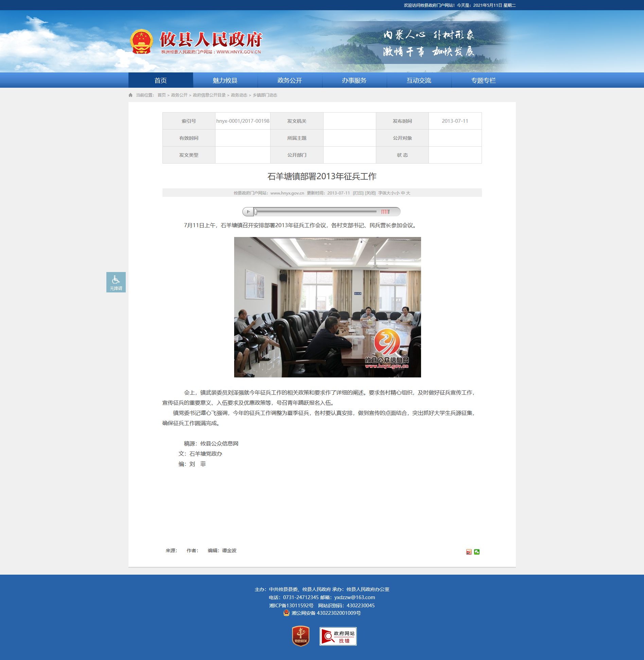644x660 pixels.
Task: Click the [关闭] close link
Action: (x=370, y=193)
